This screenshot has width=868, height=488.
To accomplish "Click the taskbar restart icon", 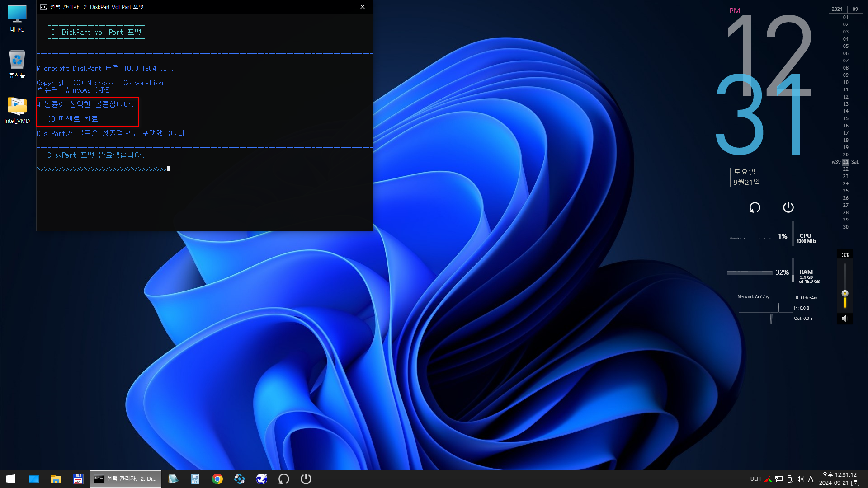I will tap(284, 479).
